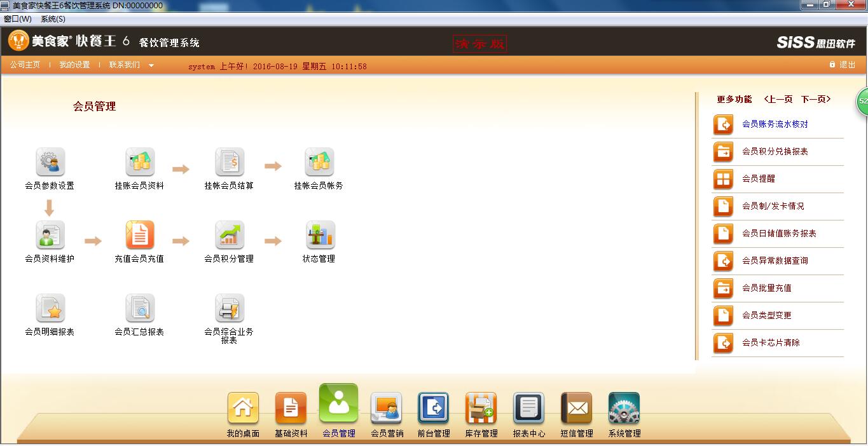Image resolution: width=868 pixels, height=446 pixels.
Task: Open the 挂账会员资料 icon
Action: [x=140, y=163]
